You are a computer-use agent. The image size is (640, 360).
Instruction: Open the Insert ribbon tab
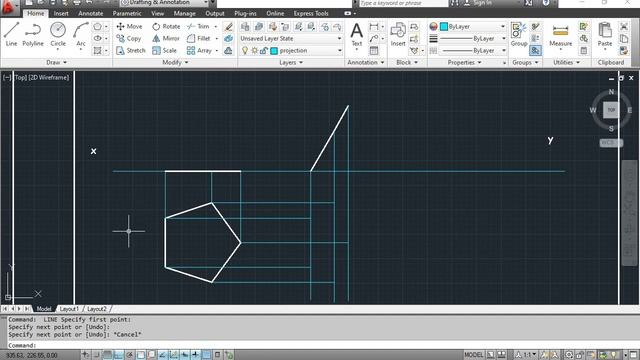pyautogui.click(x=61, y=13)
